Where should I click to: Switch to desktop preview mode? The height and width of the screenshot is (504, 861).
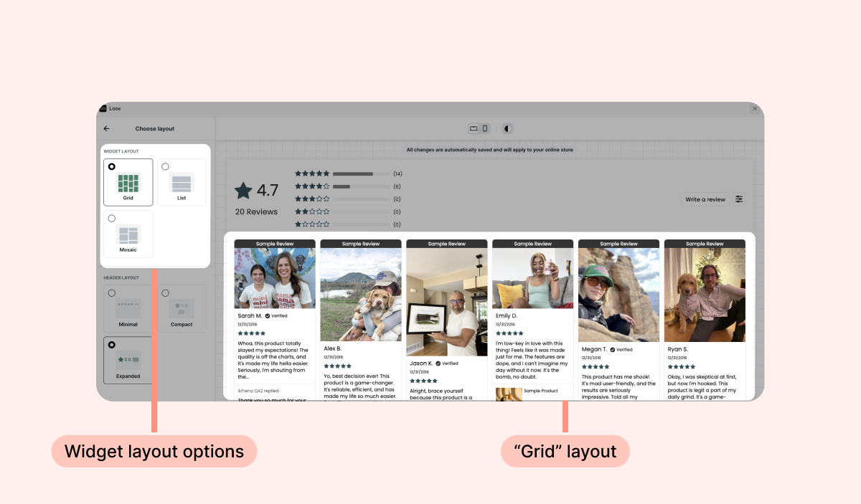(x=474, y=129)
